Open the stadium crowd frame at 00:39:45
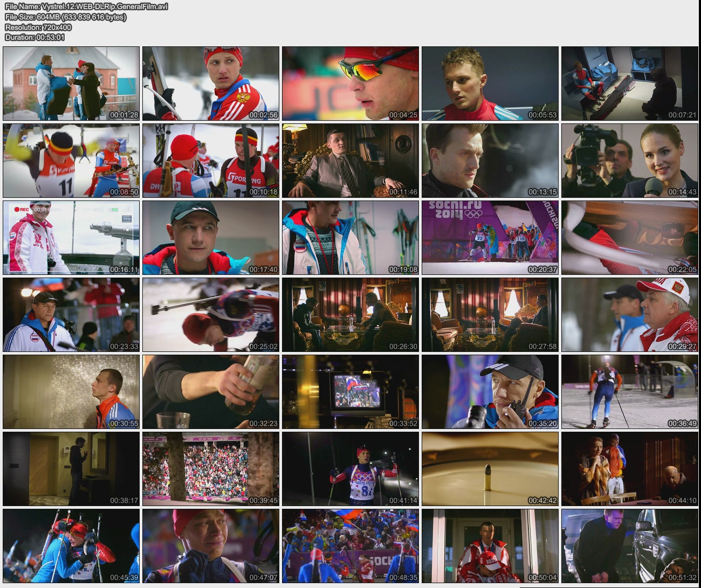Viewport: 701px width, 588px height. (211, 469)
